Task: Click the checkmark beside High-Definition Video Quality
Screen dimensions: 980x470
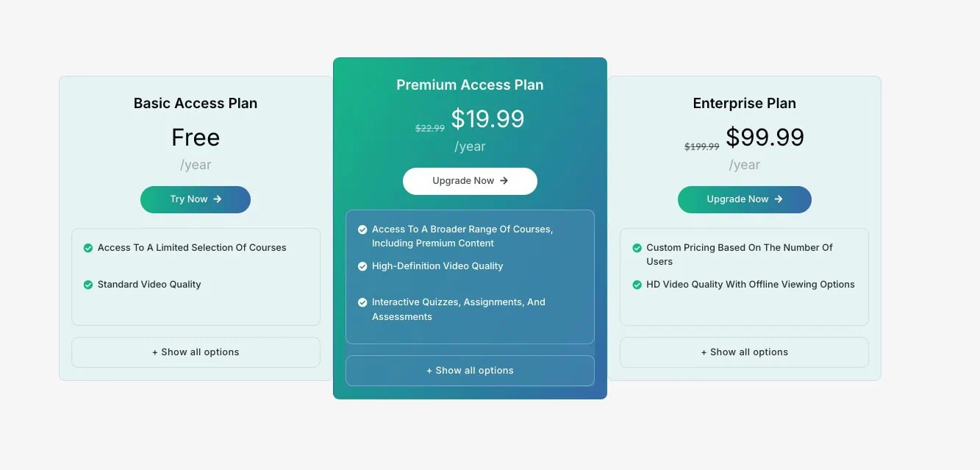Action: pos(362,266)
